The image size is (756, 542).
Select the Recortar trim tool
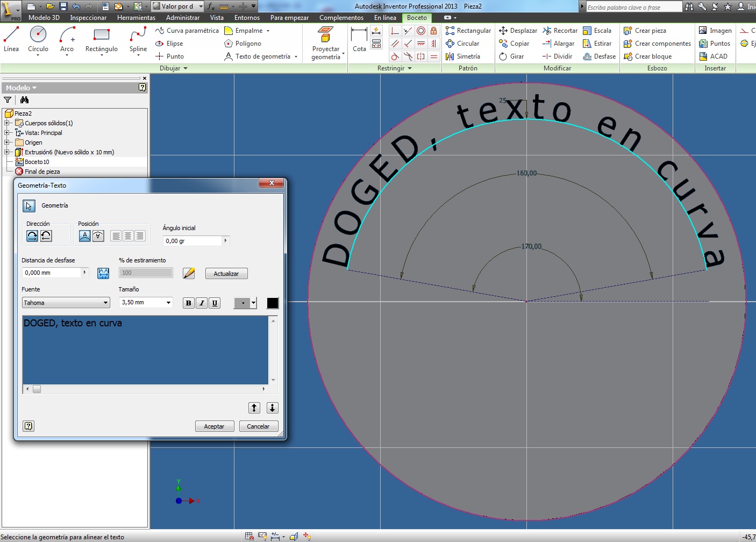click(x=560, y=31)
